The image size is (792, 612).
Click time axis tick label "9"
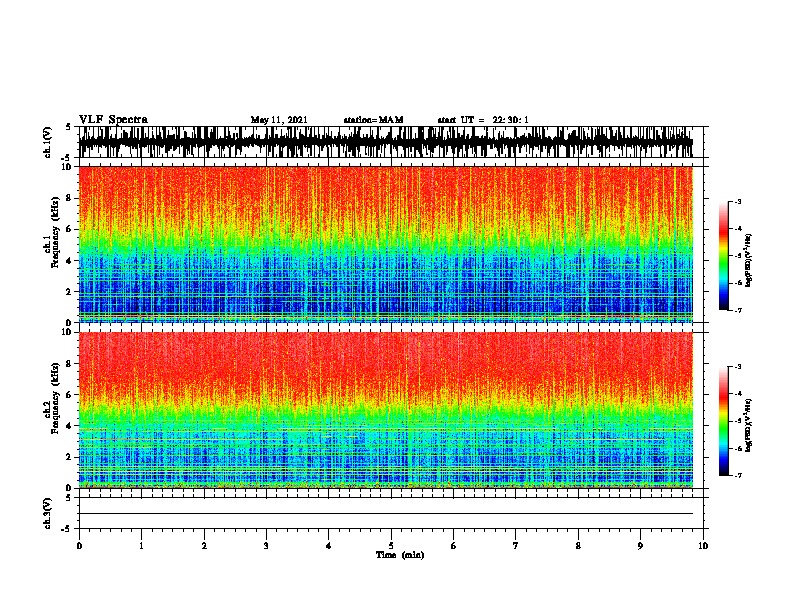pyautogui.click(x=640, y=546)
